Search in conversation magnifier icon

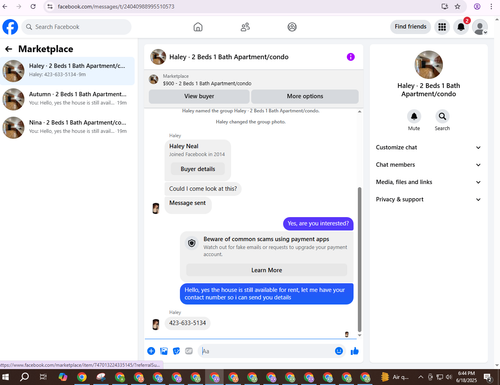coord(442,116)
